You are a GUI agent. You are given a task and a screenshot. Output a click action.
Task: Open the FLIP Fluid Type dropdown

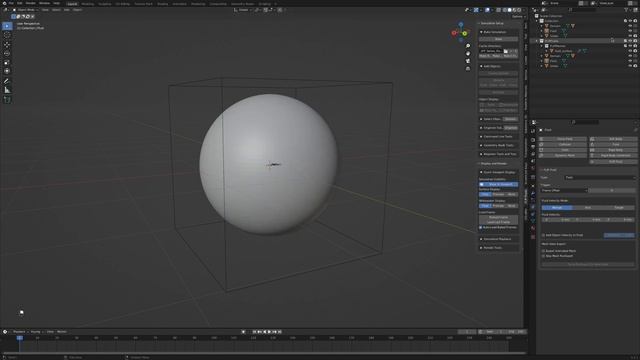(x=600, y=178)
